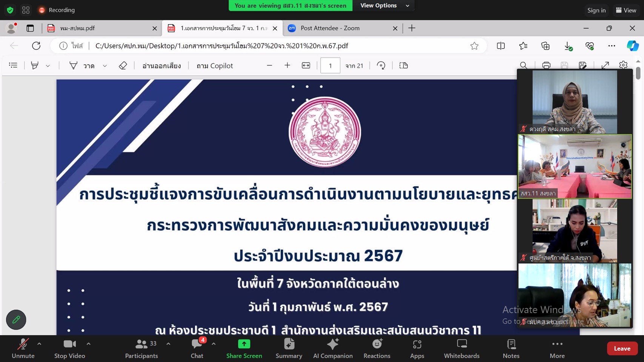644x362 pixels.
Task: Open the Notes panel
Action: click(511, 348)
